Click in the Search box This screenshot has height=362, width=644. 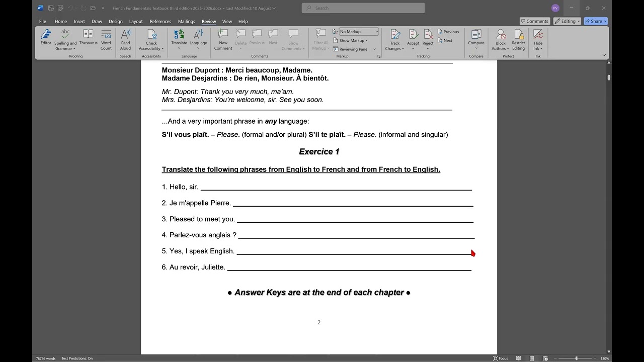tap(363, 8)
